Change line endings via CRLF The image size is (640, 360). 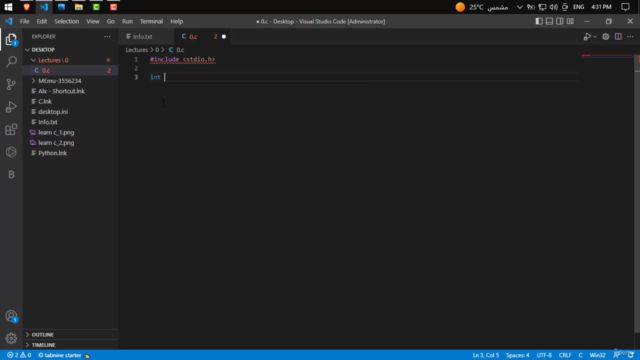click(x=565, y=355)
